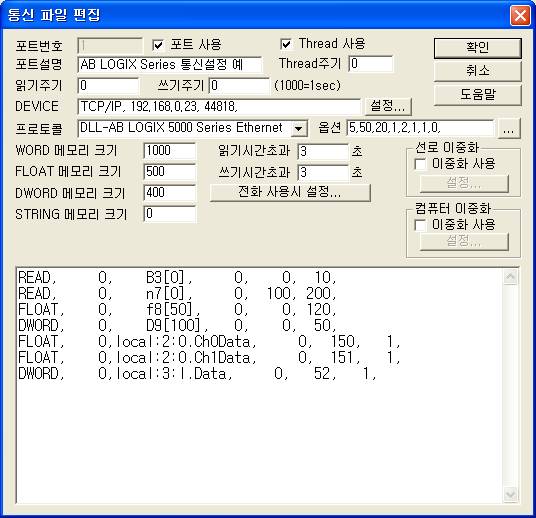The height and width of the screenshot is (518, 536).
Task: Focus the 포트설명 description field
Action: pyautogui.click(x=170, y=65)
